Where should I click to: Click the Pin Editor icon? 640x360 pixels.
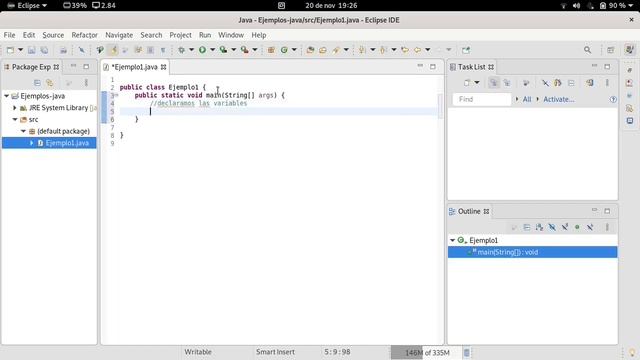pos(466,50)
